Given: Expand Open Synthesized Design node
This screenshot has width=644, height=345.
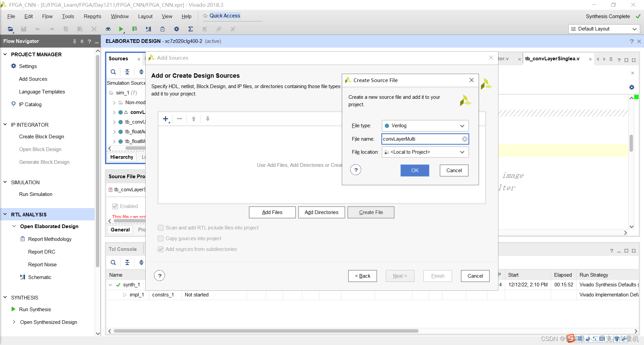Looking at the screenshot, I should coord(14,322).
